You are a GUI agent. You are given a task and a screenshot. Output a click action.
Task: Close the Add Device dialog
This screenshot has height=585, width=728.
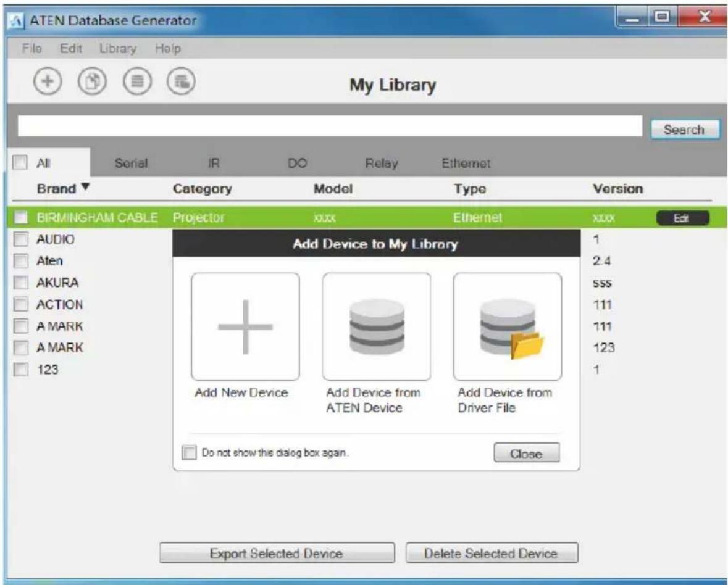tap(527, 453)
